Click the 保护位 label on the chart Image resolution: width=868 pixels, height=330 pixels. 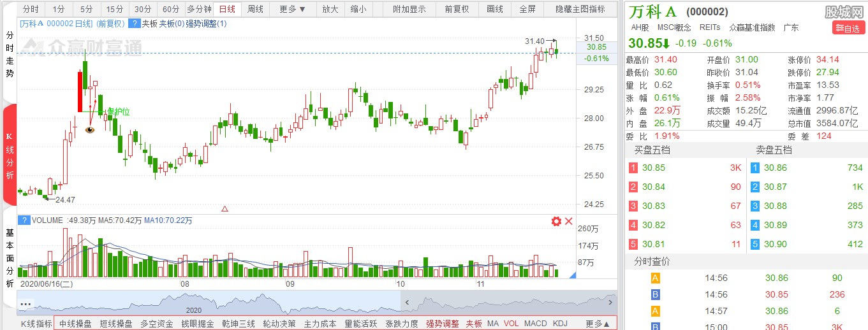coord(118,111)
